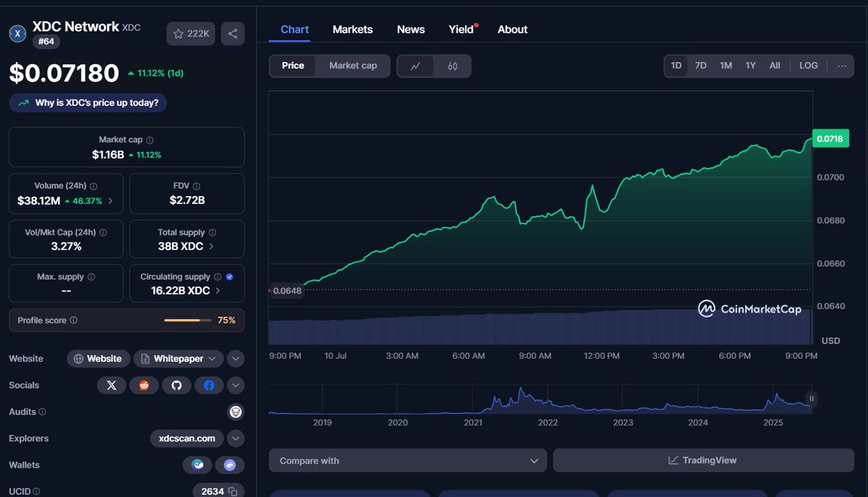Switch to the News tab
868x497 pixels.
411,30
